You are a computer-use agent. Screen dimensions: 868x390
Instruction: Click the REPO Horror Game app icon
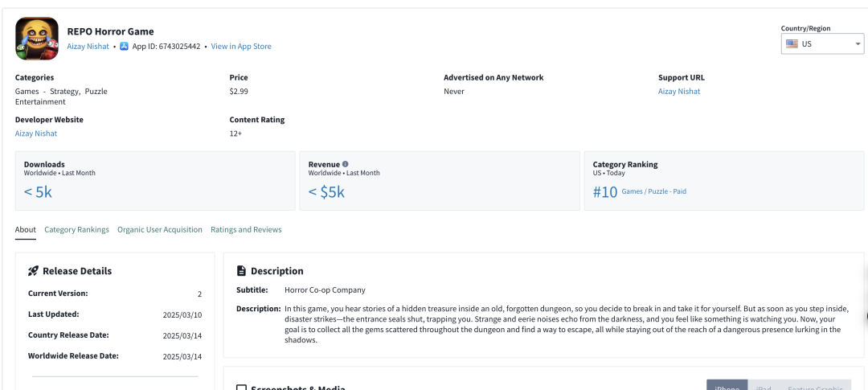pos(37,39)
